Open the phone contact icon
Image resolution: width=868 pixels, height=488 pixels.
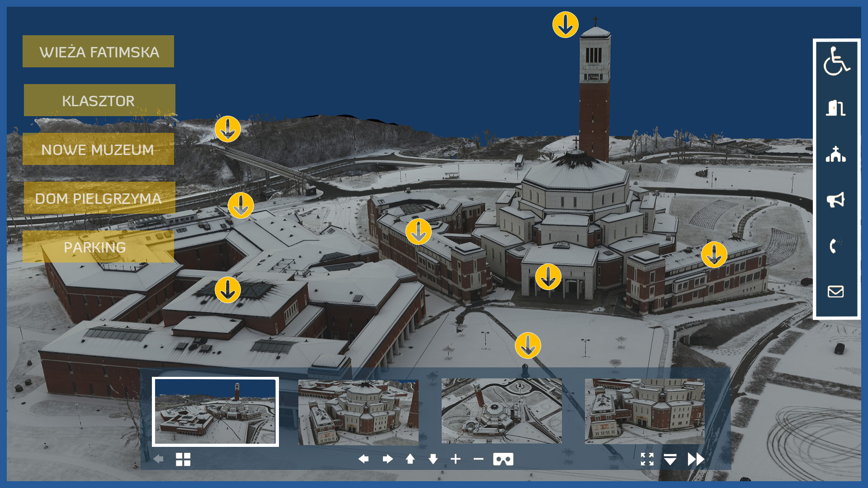pyautogui.click(x=835, y=246)
